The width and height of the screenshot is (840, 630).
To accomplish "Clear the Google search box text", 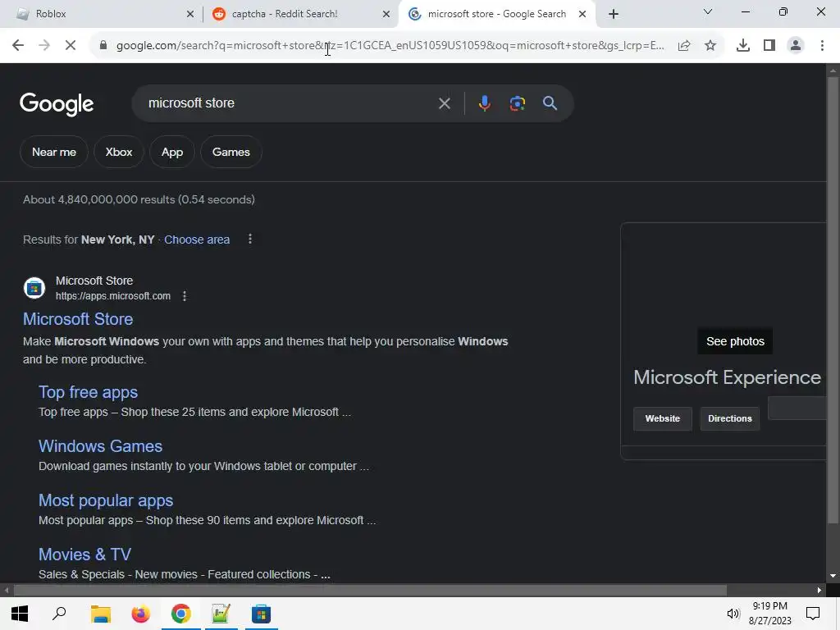I will (x=444, y=103).
